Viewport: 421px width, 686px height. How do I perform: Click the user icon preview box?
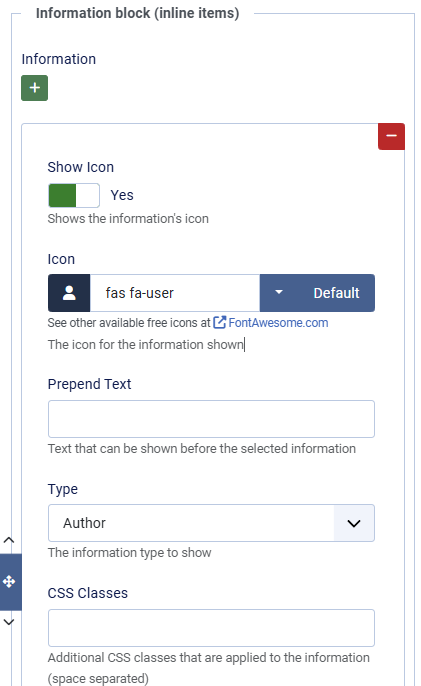point(69,293)
